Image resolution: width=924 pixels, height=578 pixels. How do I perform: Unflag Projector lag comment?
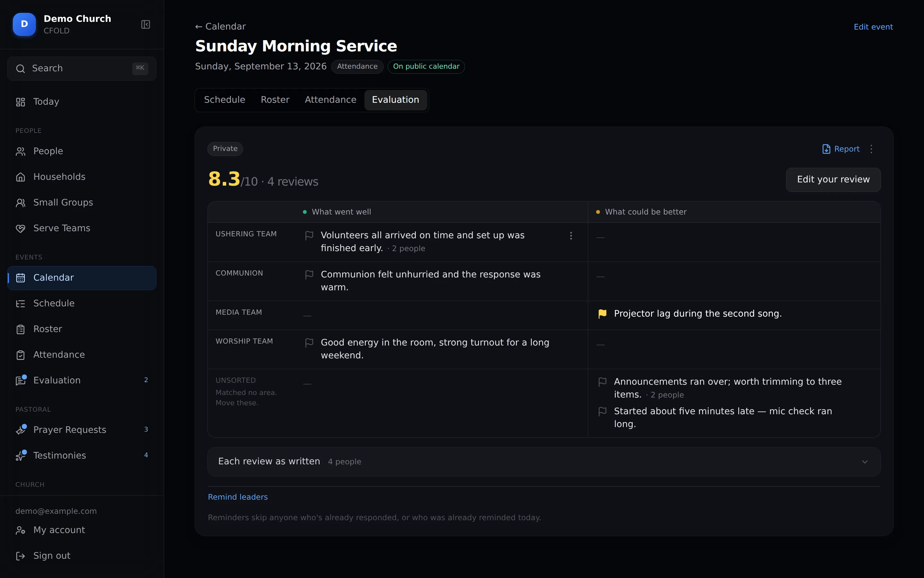point(603,314)
